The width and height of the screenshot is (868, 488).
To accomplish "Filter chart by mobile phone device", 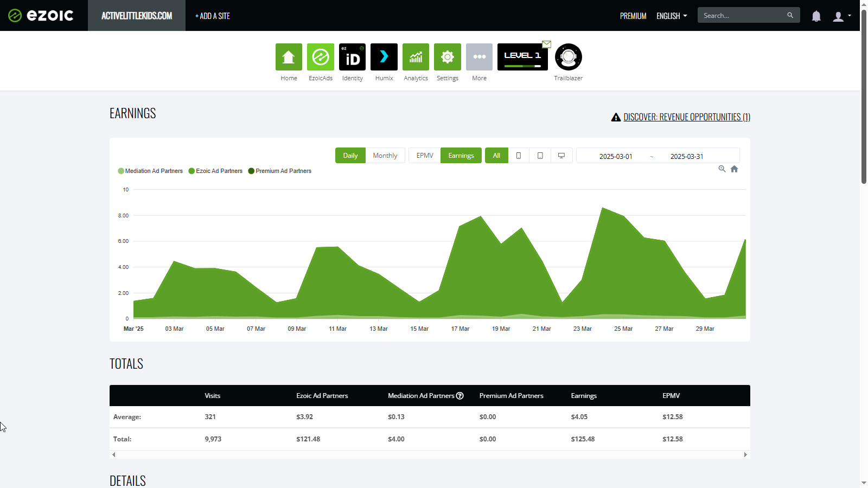I will coord(519,156).
